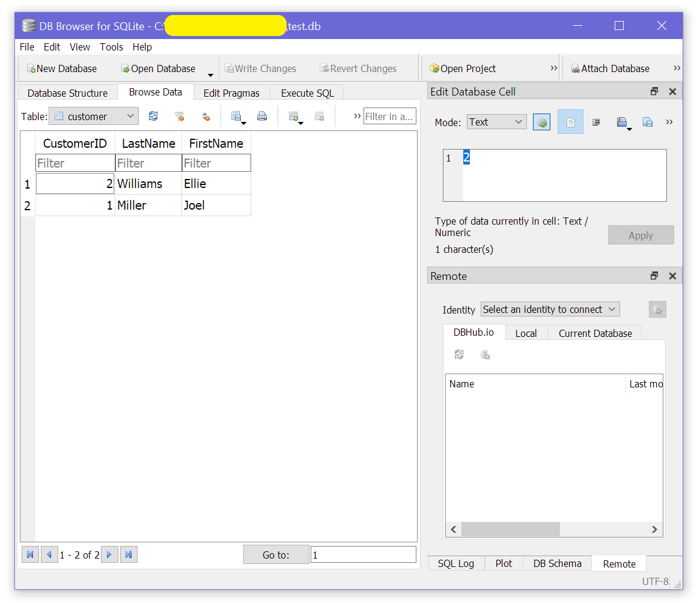Jump to the last record page
Viewport: 700px width, 603px height.
point(129,555)
